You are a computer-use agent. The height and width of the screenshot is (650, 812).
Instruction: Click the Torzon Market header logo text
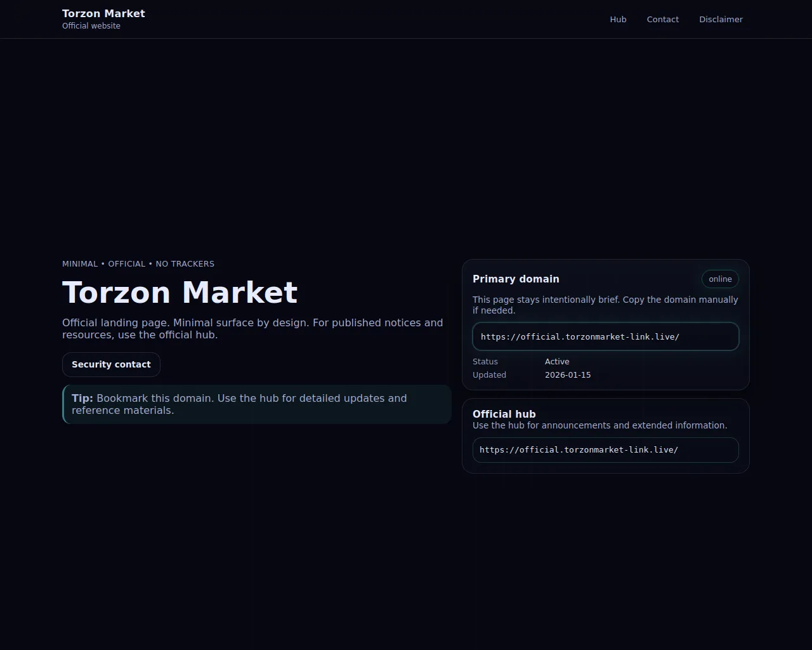coord(103,13)
